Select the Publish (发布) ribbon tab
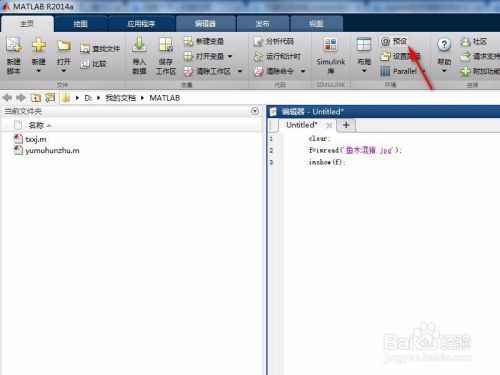 [262, 24]
